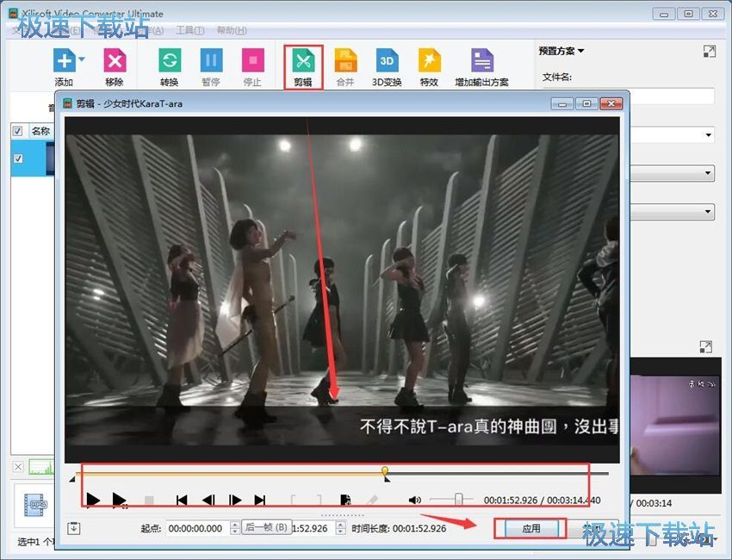732x560 pixels.
Task: Click the end trim marker on timeline
Action: point(387,479)
